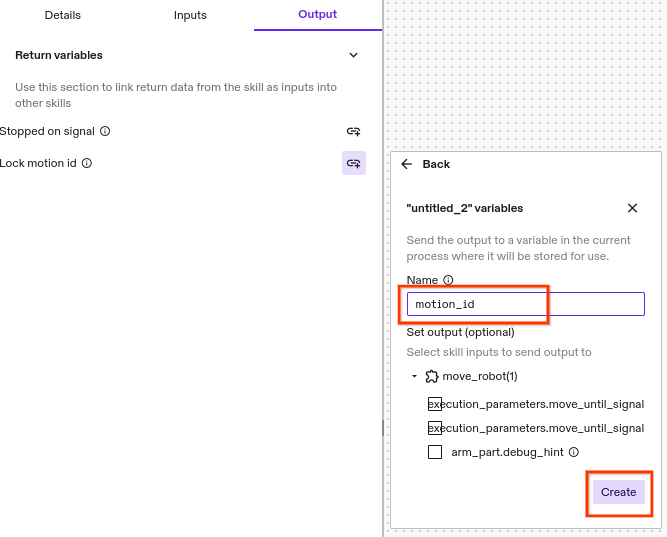This screenshot has height=537, width=667.
Task: Collapse the move_robot(1) tree arrow
Action: point(415,376)
